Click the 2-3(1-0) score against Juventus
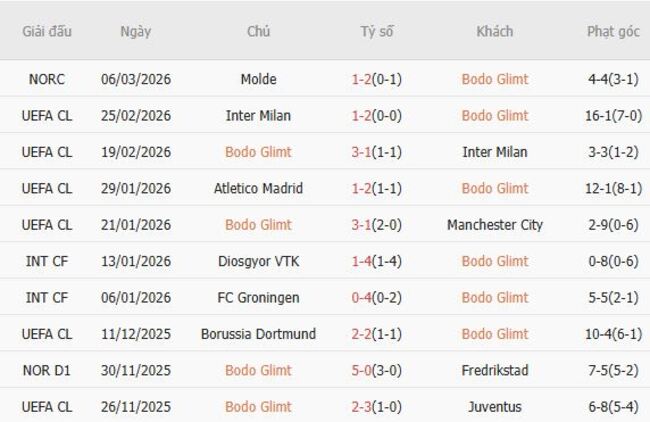 (x=377, y=407)
